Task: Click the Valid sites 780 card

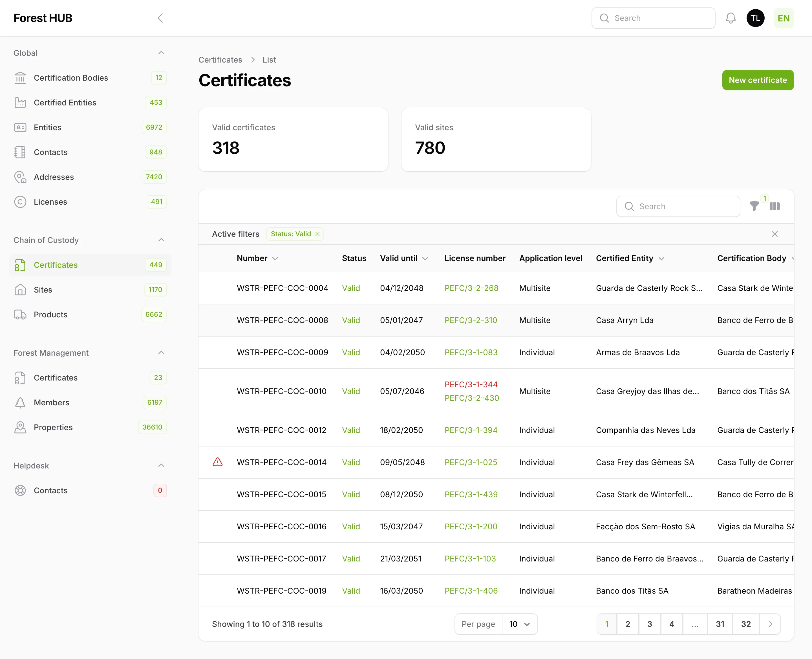Action: click(x=496, y=140)
